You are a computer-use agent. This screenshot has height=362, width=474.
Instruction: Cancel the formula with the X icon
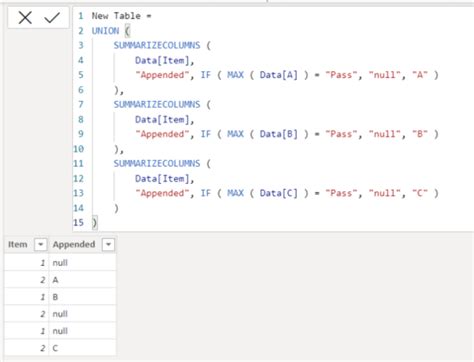25,17
